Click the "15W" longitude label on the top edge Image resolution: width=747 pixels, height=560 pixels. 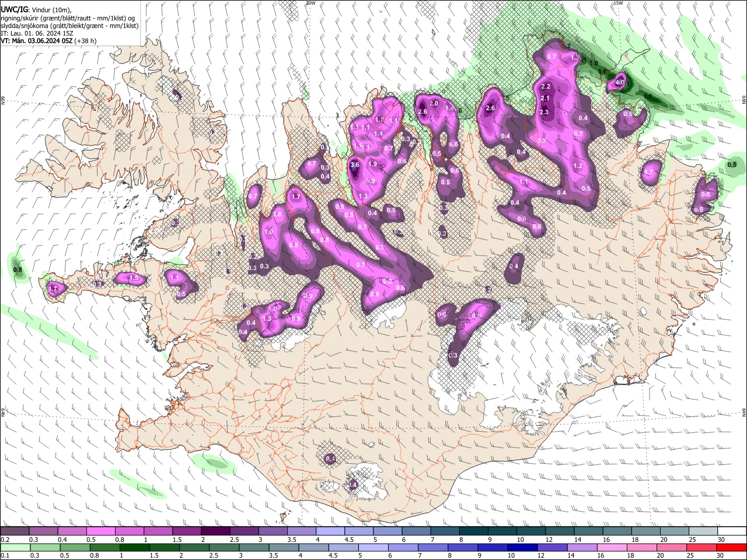[x=619, y=3]
